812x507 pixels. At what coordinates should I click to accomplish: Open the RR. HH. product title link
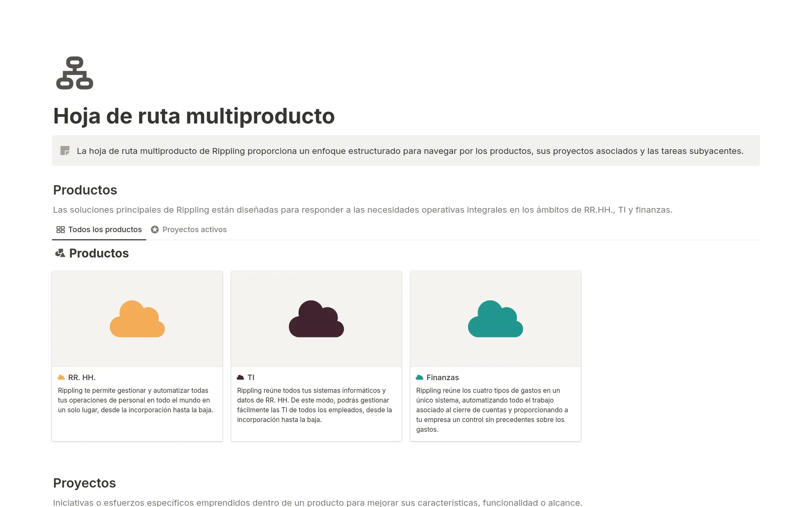(82, 378)
